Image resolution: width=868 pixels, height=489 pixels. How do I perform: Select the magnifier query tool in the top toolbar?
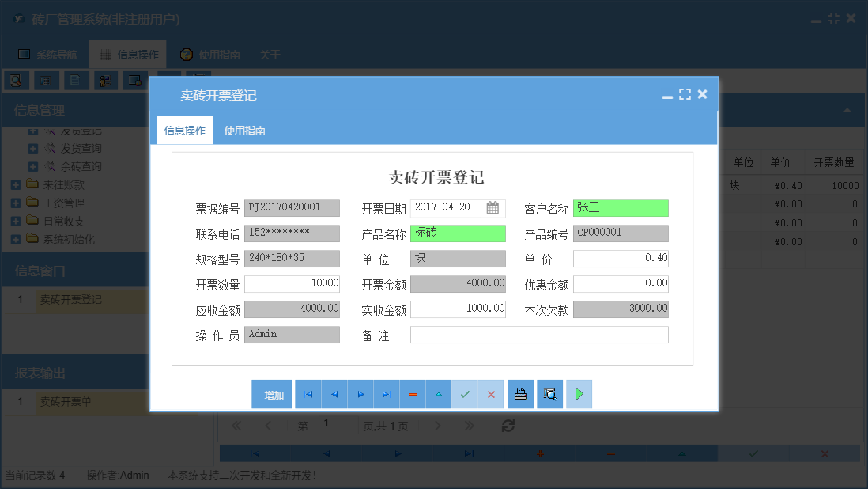point(17,80)
